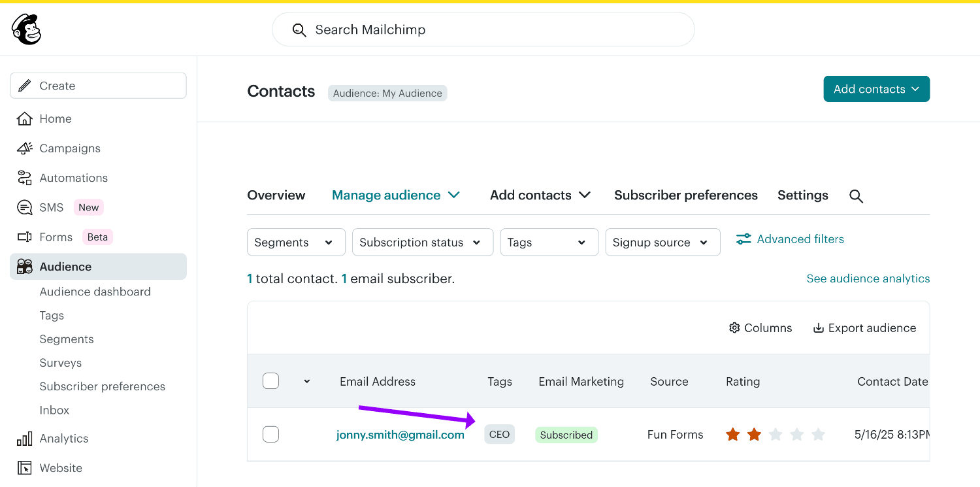Select the jonny.smith@gmail.com row checkbox
Screen dimensions: 980x487
[270, 434]
